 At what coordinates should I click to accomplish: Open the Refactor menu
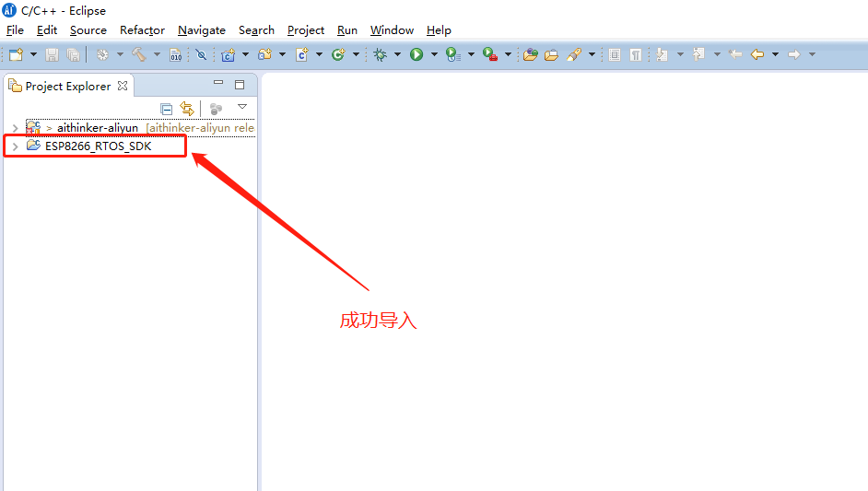pos(142,29)
